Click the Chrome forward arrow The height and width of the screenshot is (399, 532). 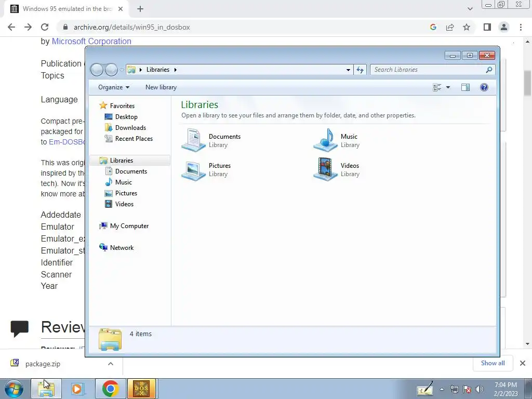click(x=28, y=27)
